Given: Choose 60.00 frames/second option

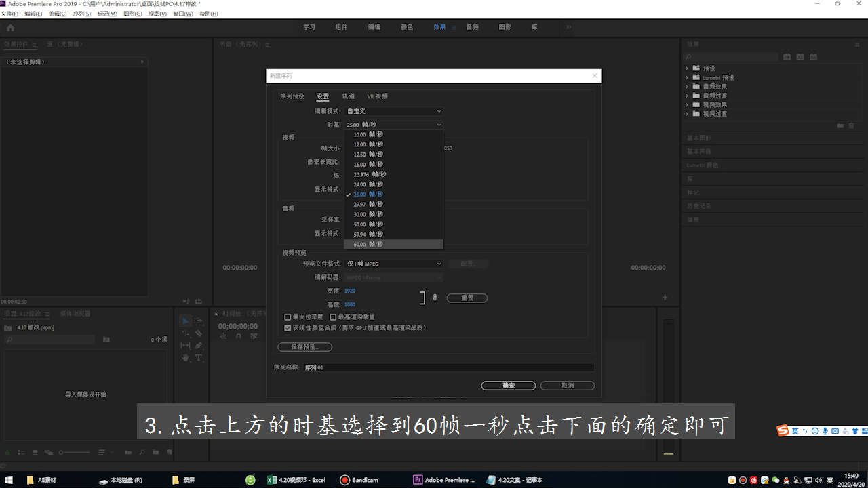Looking at the screenshot, I should click(x=394, y=244).
